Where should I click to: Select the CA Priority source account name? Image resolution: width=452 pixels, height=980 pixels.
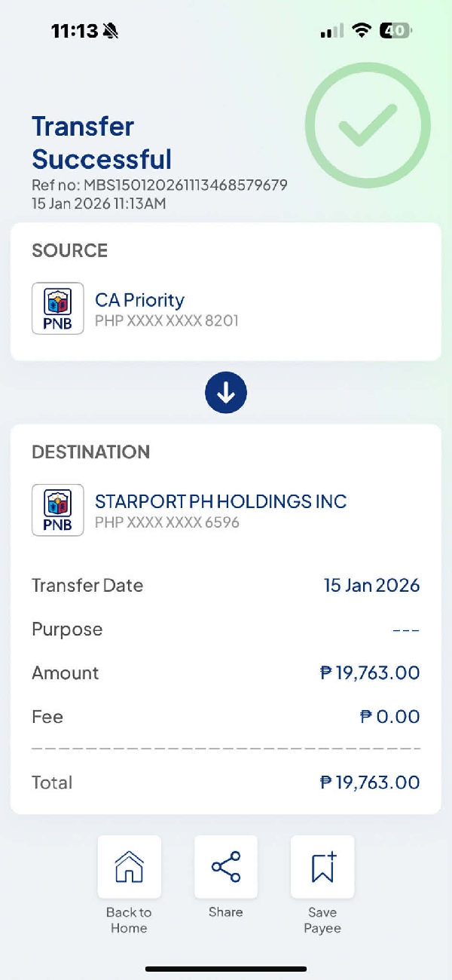139,300
